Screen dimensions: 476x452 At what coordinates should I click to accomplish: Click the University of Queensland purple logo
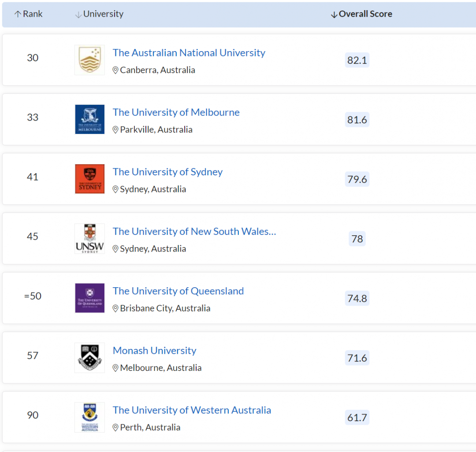click(89, 298)
